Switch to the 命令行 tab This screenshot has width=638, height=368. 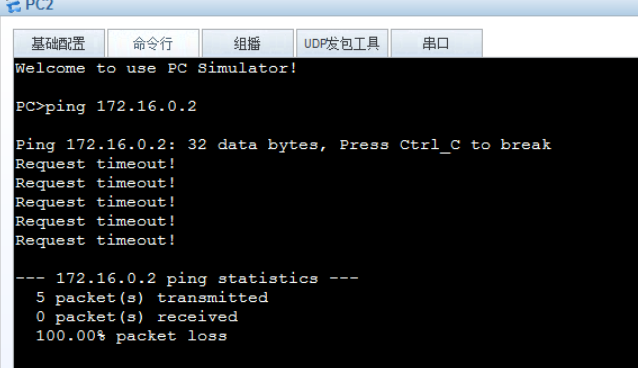pos(153,43)
